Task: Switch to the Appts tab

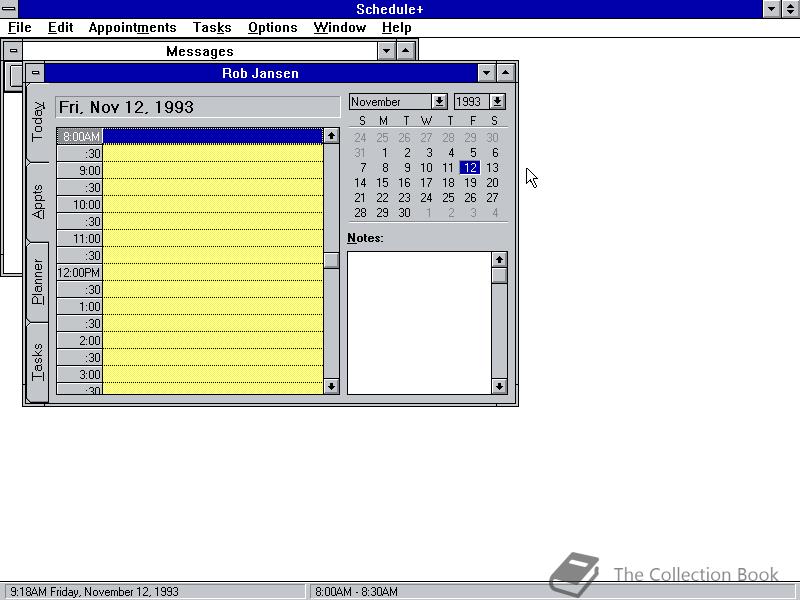Action: [38, 202]
